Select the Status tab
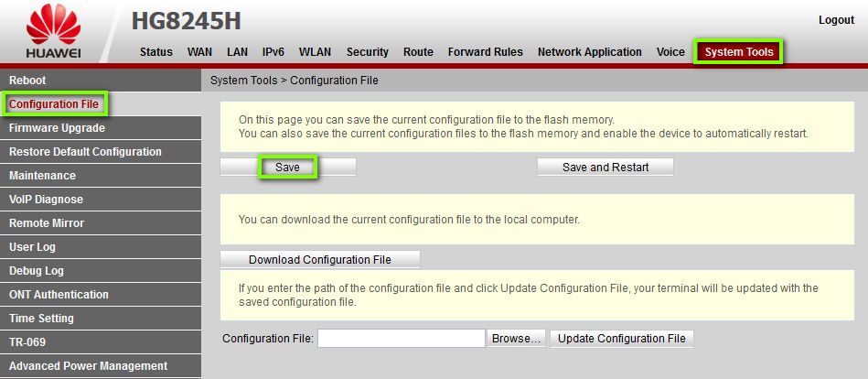This screenshot has width=868, height=379. coord(155,52)
